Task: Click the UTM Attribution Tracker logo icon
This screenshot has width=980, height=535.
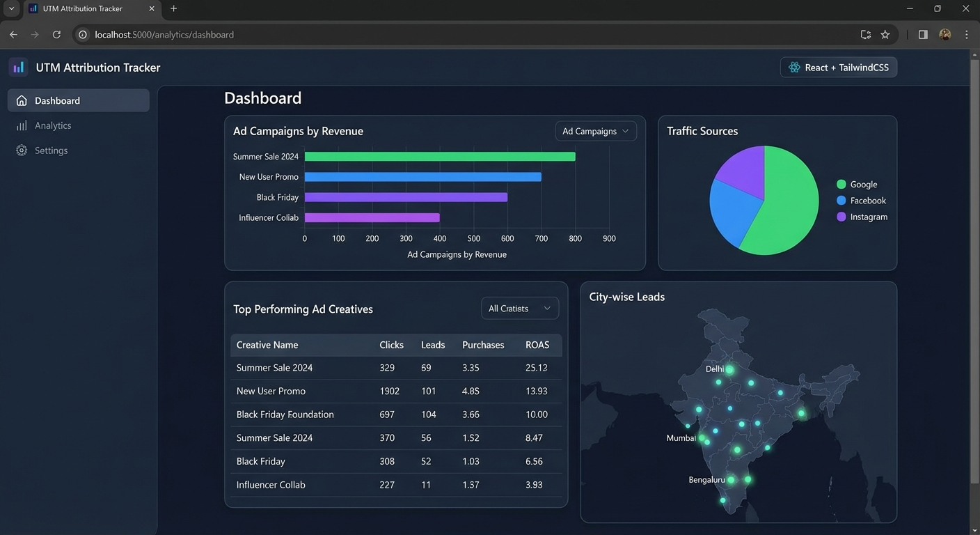Action: [18, 68]
